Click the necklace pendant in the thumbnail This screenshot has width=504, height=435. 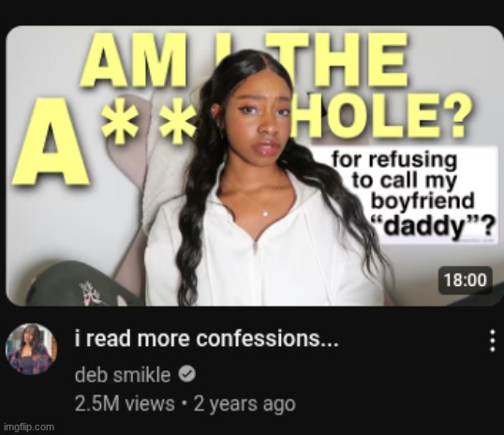tap(265, 213)
